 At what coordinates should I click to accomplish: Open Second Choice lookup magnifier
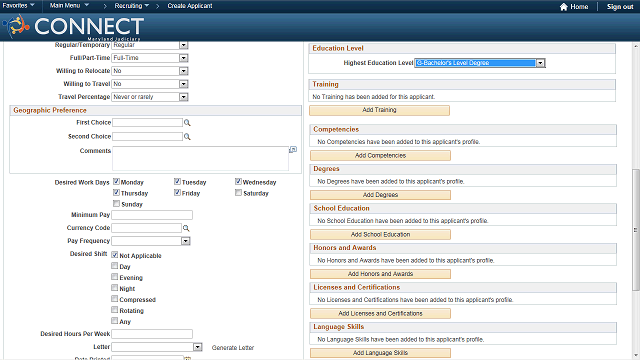pyautogui.click(x=187, y=136)
